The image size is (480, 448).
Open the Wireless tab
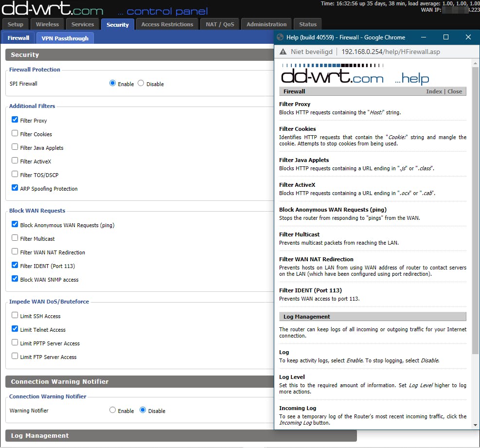47,24
